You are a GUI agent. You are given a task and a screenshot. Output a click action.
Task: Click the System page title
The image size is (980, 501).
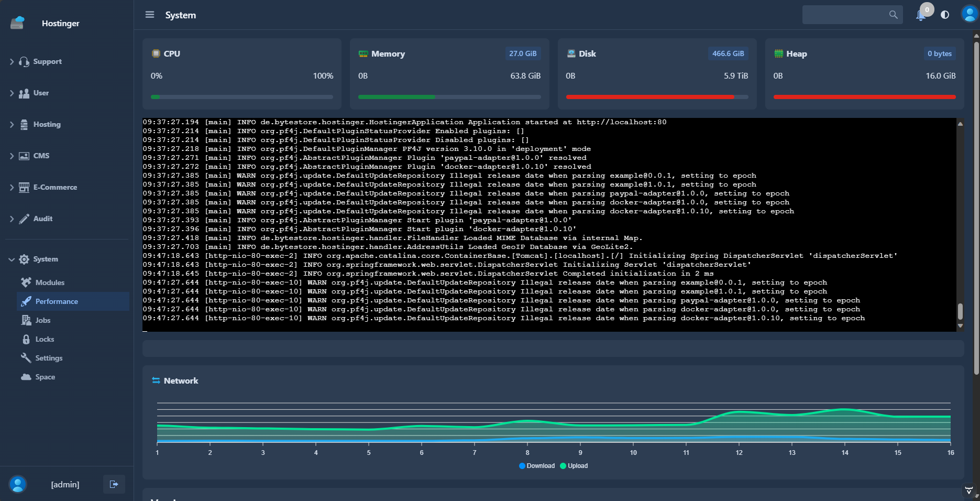coord(181,15)
